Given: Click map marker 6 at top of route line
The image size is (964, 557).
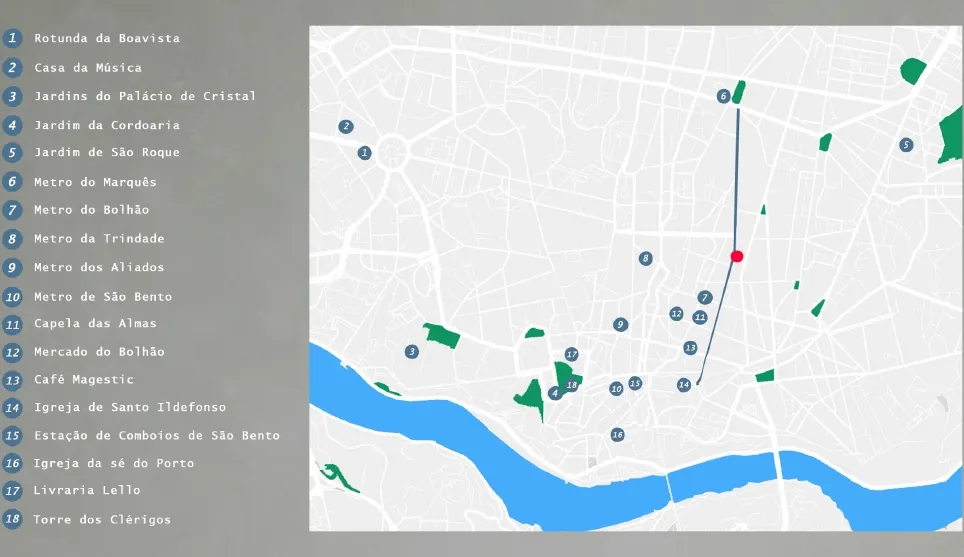Looking at the screenshot, I should point(723,96).
